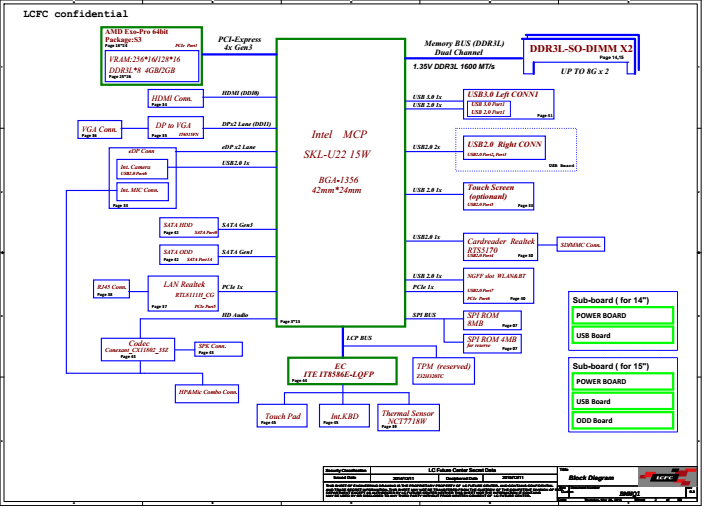
Task: Select 'POWER BOARD' under 15" sub-board
Action: pos(623,382)
